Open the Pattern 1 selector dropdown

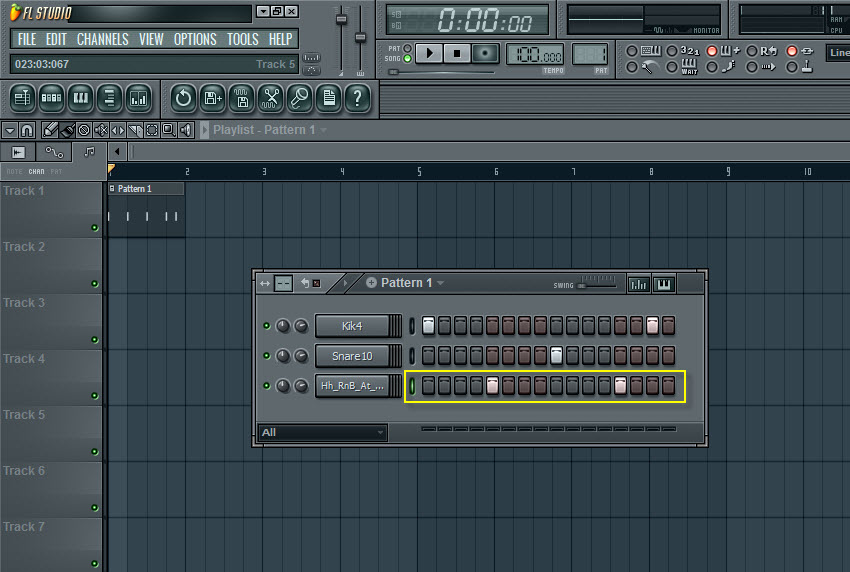click(x=441, y=283)
